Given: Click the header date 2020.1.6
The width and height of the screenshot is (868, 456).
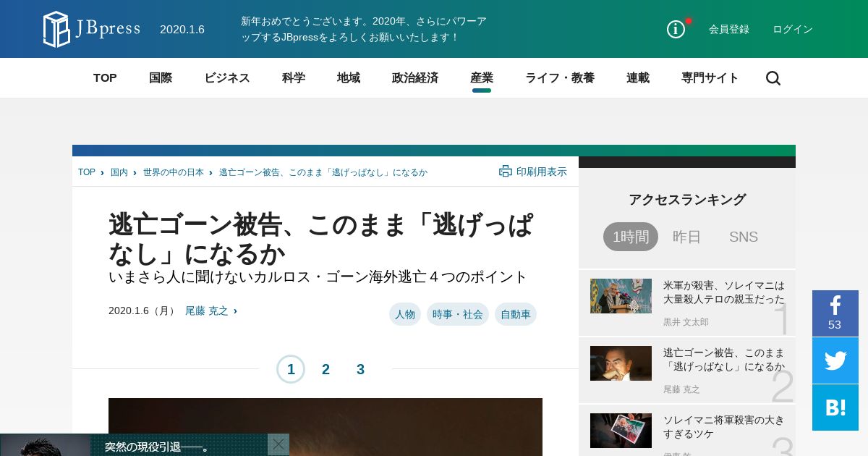Looking at the screenshot, I should pyautogui.click(x=182, y=30).
